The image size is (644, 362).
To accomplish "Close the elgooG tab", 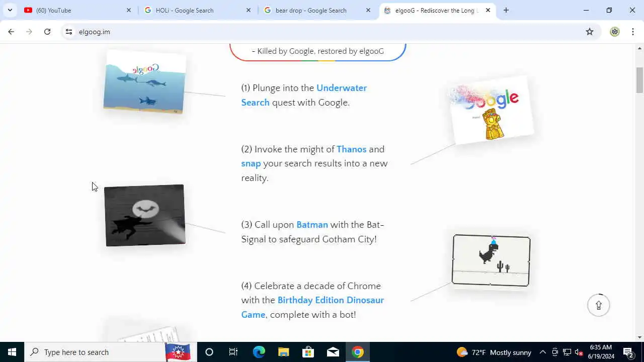I will (488, 10).
